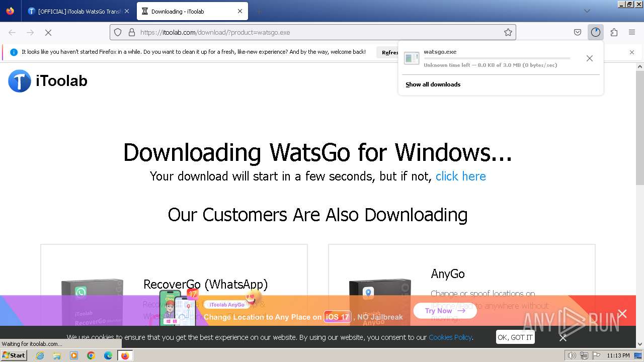Viewport: 644px width, 362px height.
Task: Open the Action Center flag icon
Action: pyautogui.click(x=595, y=355)
